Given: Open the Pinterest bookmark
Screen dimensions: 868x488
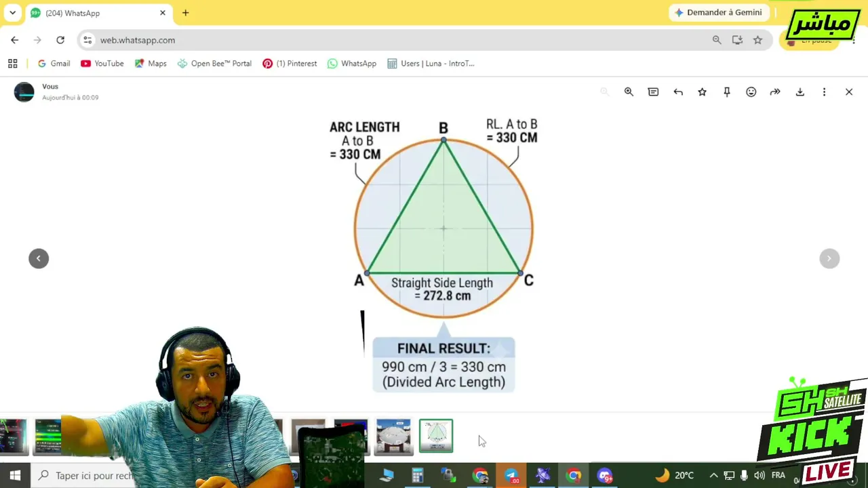Looking at the screenshot, I should [290, 64].
